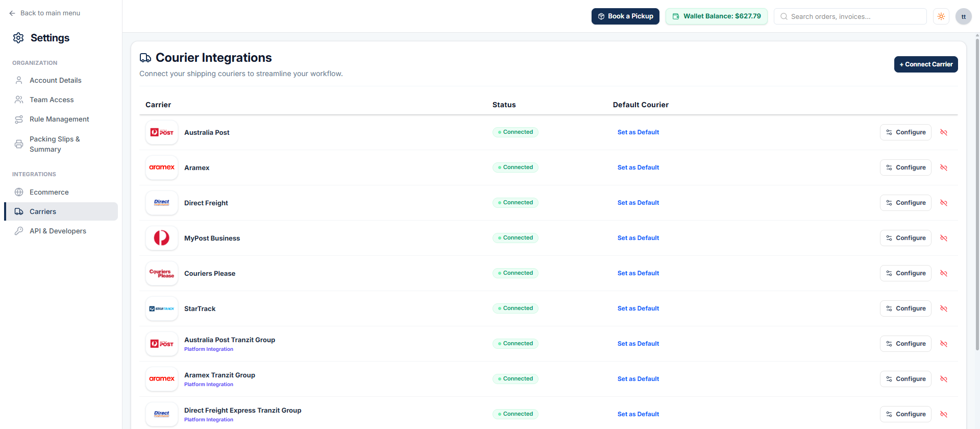Select Carriers in the sidebar
Image resolution: width=980 pixels, height=429 pixels.
[x=61, y=211]
